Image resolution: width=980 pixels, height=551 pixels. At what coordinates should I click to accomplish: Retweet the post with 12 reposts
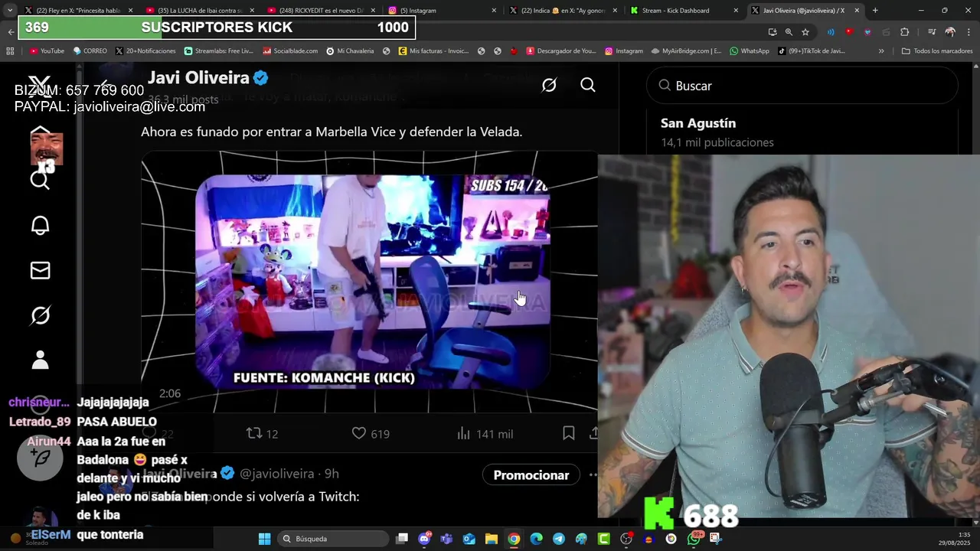[262, 434]
